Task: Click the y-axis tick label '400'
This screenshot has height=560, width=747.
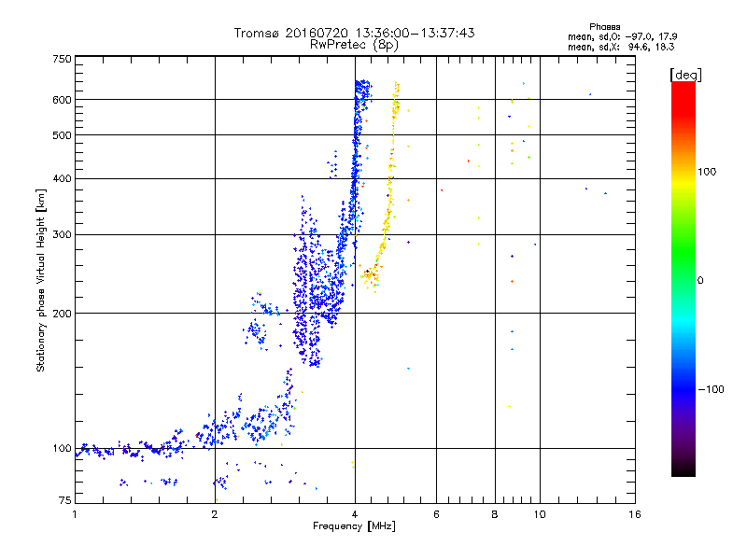Action: (x=62, y=178)
